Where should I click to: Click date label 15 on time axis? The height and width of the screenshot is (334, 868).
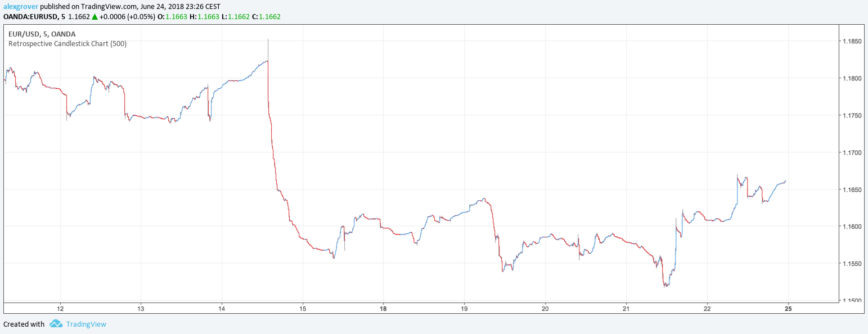[303, 308]
